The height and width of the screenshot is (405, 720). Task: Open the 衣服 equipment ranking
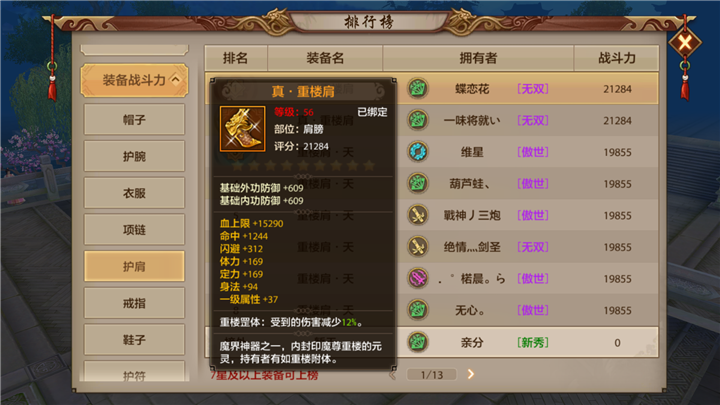[134, 193]
